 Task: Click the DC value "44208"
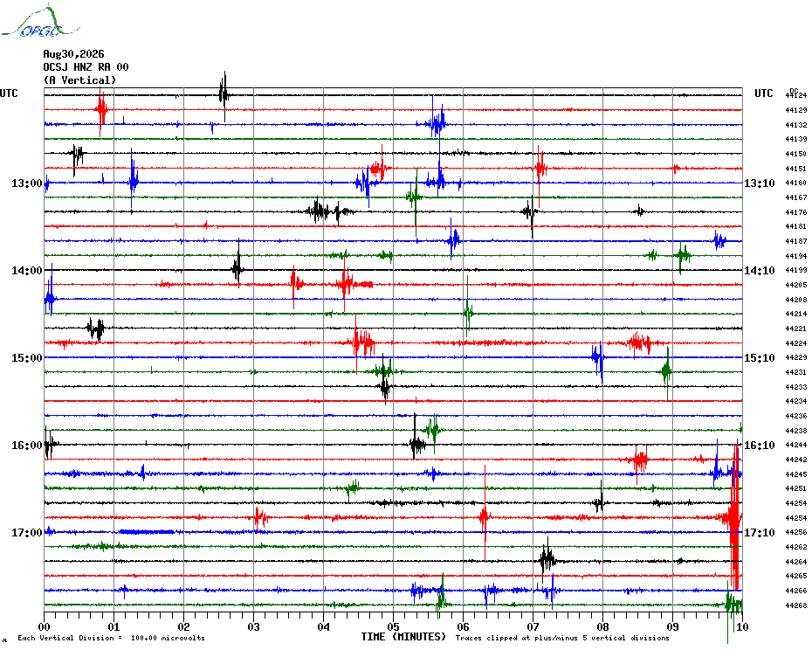(x=796, y=300)
